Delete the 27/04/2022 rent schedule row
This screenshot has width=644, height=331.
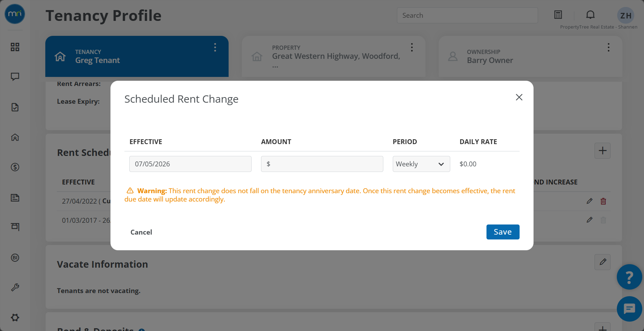coord(604,201)
